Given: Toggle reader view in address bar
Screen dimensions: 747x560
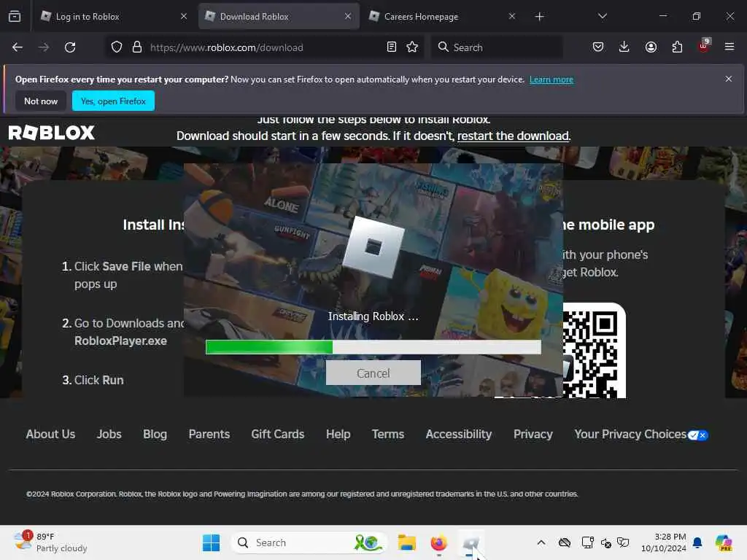Looking at the screenshot, I should [392, 47].
